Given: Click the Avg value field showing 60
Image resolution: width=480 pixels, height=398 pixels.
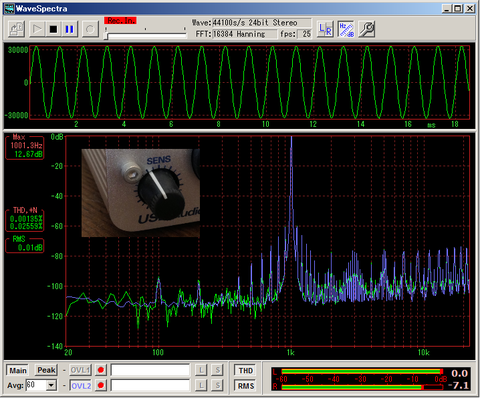Looking at the screenshot, I should point(36,386).
